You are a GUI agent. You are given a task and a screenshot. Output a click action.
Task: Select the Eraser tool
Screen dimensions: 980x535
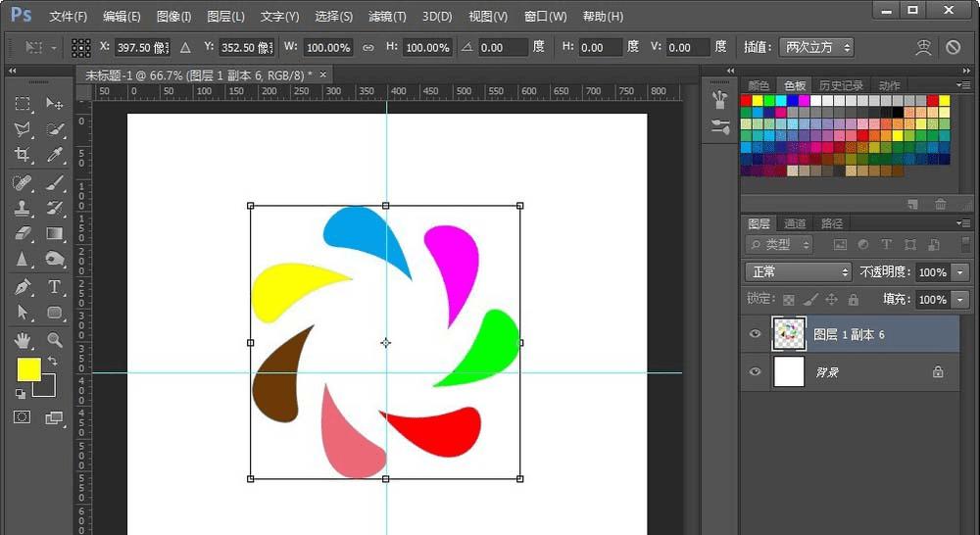tap(23, 233)
